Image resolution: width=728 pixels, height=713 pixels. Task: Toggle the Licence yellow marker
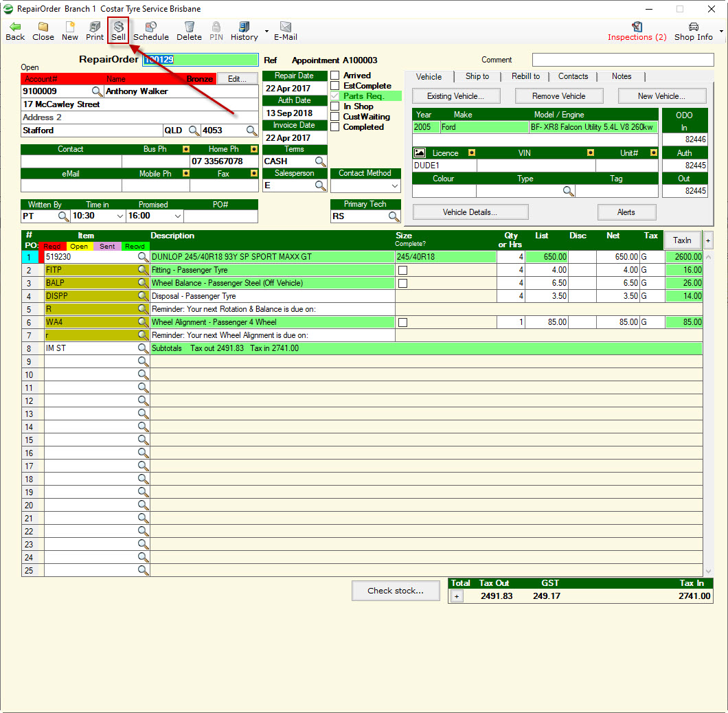[472, 152]
